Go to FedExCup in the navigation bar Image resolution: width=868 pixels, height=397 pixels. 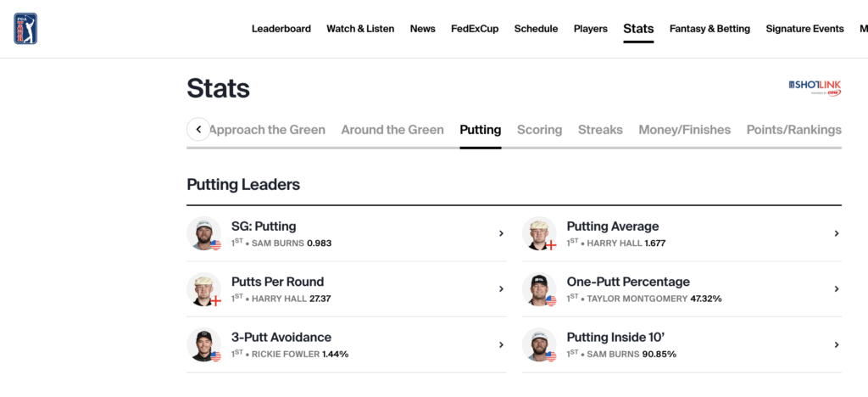pyautogui.click(x=475, y=29)
